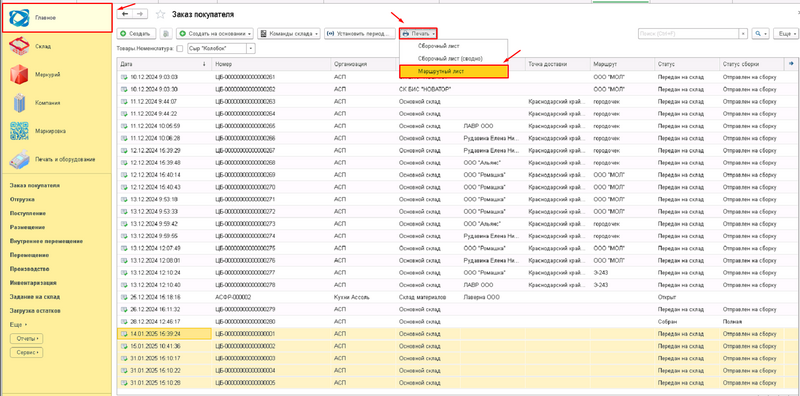Expand the Сыр "Колобок" filter dropdown
800x396 pixels.
click(x=251, y=49)
